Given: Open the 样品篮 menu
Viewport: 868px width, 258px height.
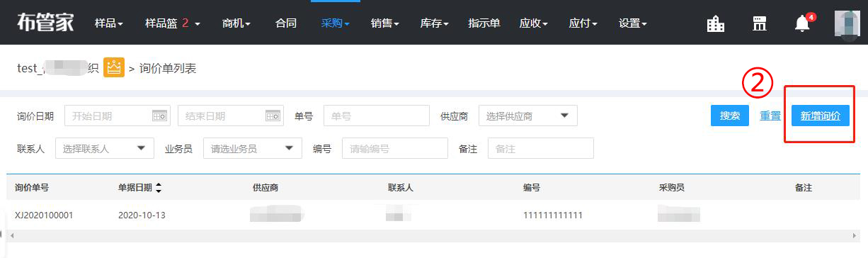Looking at the screenshot, I should pyautogui.click(x=173, y=23).
